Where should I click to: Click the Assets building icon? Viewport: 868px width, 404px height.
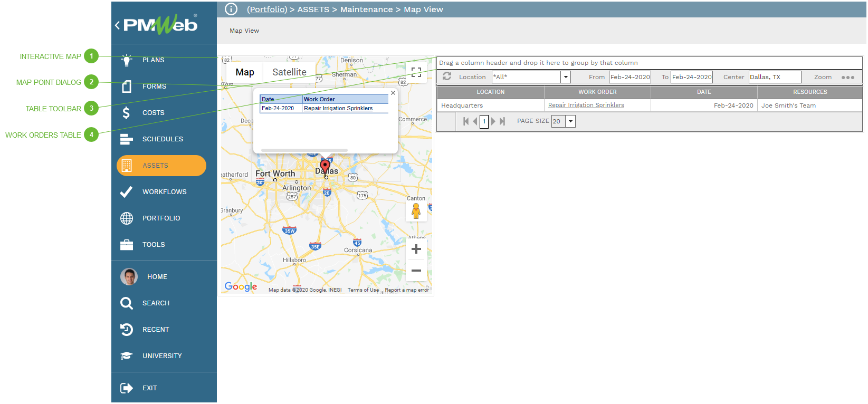tap(126, 165)
